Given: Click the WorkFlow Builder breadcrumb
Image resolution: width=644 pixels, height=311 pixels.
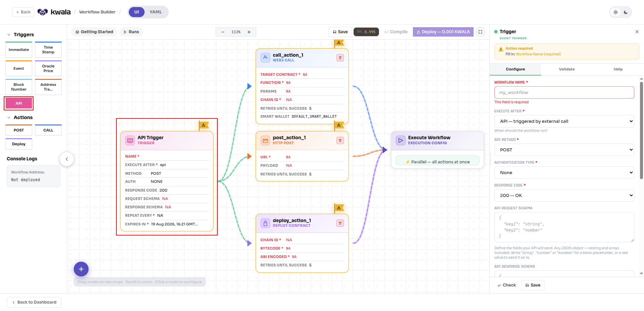Looking at the screenshot, I should [97, 12].
